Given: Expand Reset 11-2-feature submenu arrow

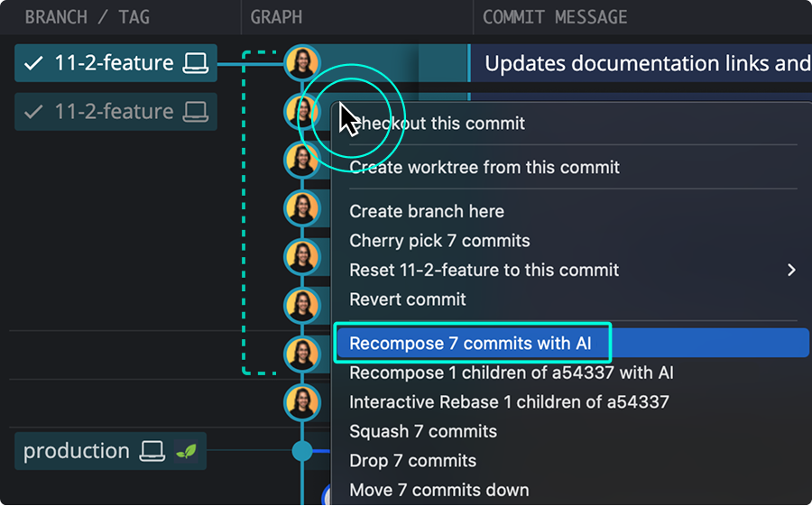Looking at the screenshot, I should (x=791, y=270).
